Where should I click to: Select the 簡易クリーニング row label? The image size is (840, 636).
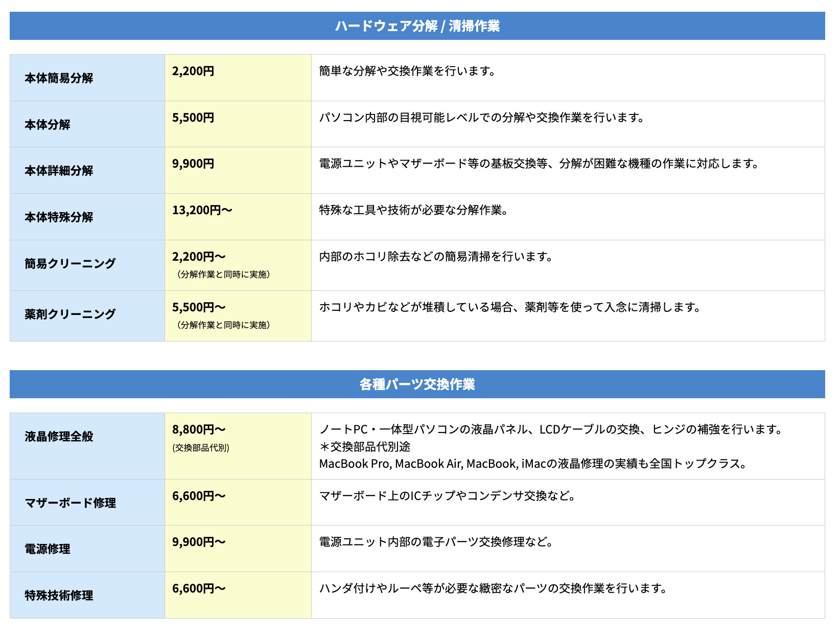tap(71, 264)
